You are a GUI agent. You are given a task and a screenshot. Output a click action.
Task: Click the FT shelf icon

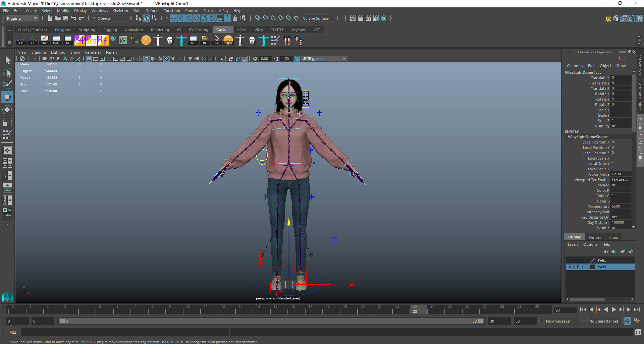tap(33, 40)
